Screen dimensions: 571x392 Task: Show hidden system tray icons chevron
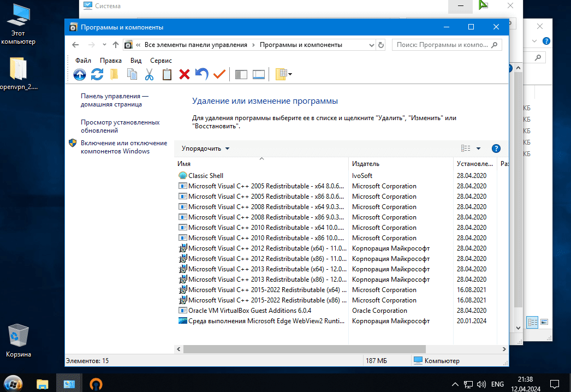455,384
